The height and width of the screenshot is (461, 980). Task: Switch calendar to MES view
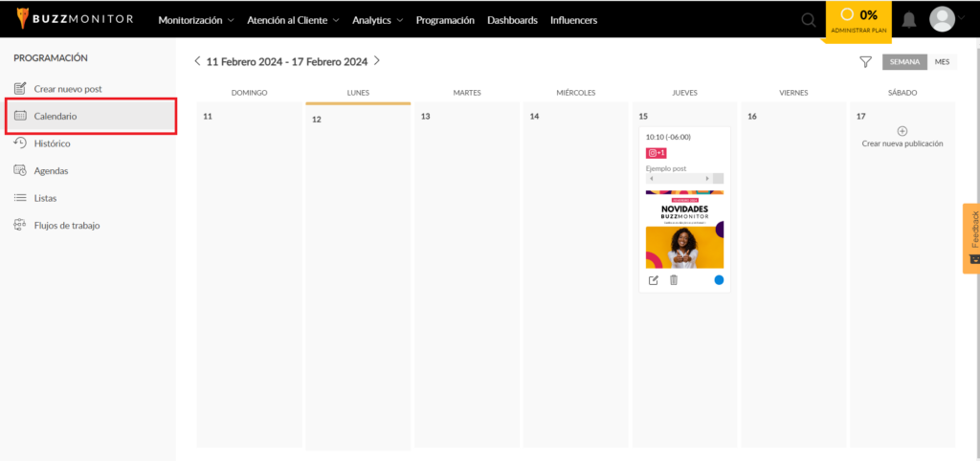coord(942,62)
